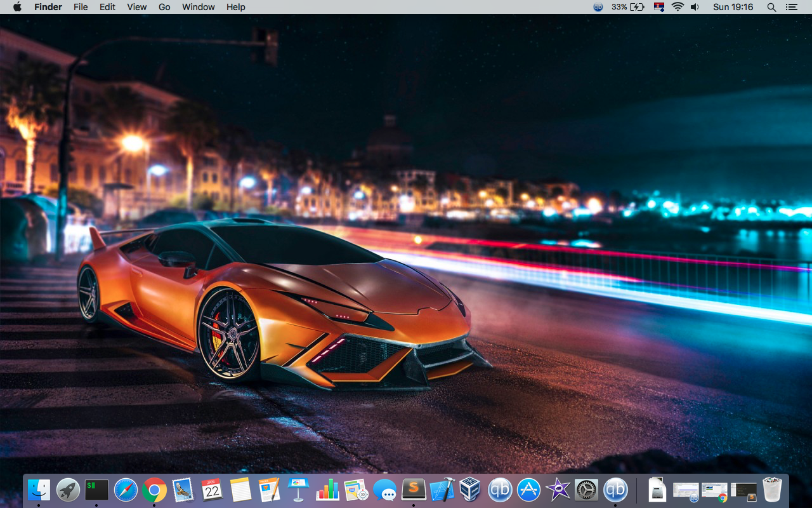The image size is (812, 508).
Task: Expand the Serbian flag input source menu
Action: click(659, 7)
